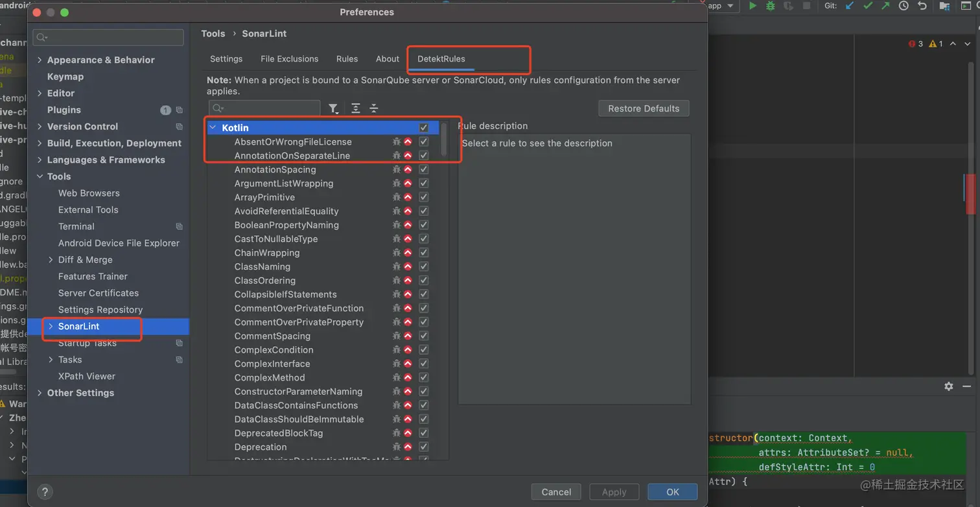Expand Build, Execution, Deployment section
This screenshot has width=980, height=507.
[40, 143]
